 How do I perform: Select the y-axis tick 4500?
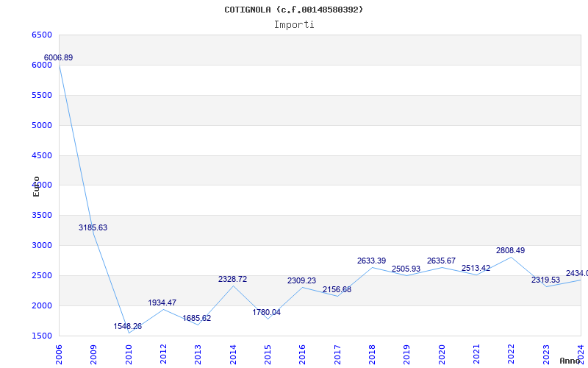point(42,155)
